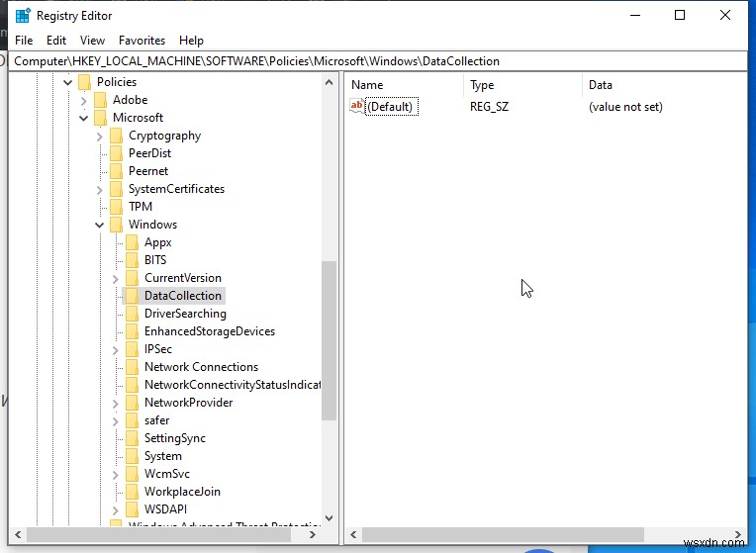Expand the NetworkProvider key
The width and height of the screenshot is (756, 553).
(115, 404)
